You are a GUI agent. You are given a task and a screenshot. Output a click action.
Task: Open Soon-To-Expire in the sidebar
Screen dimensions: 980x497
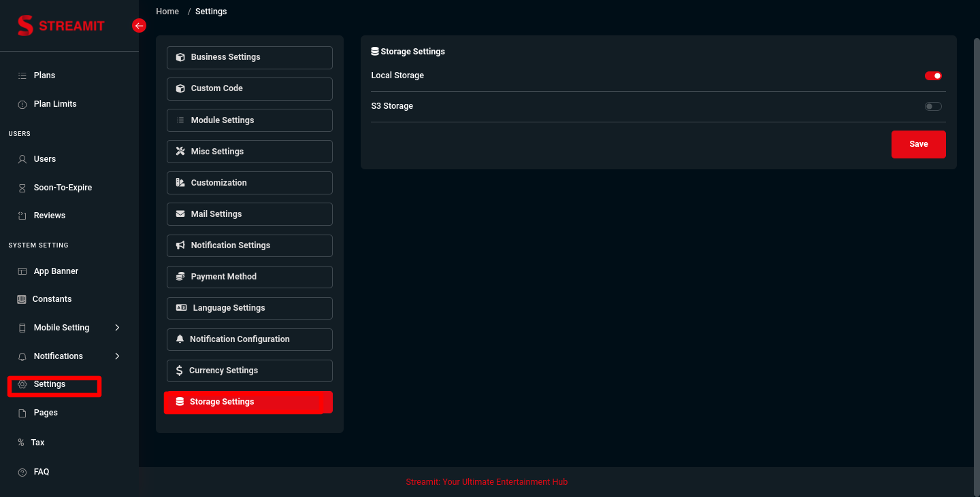63,188
